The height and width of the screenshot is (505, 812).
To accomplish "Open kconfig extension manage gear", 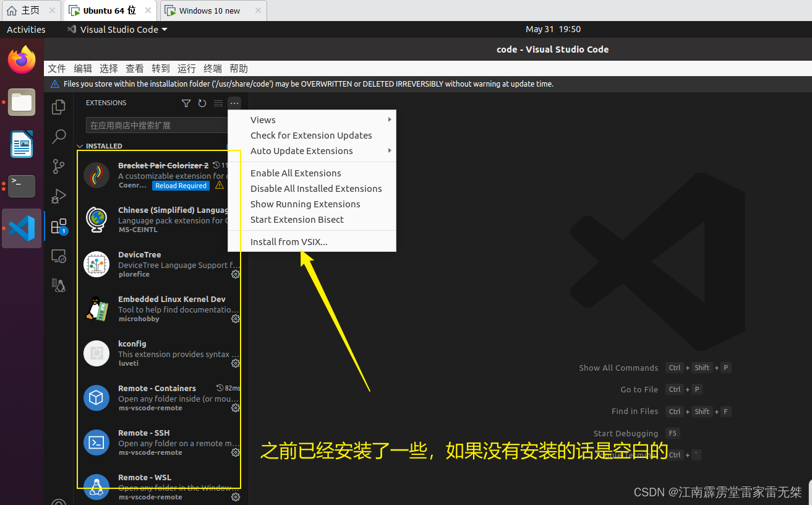I will pyautogui.click(x=236, y=363).
